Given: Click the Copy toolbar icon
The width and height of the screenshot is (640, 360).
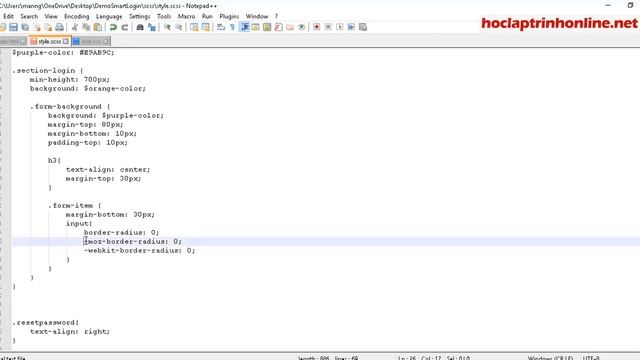Looking at the screenshot, I should click(86, 27).
